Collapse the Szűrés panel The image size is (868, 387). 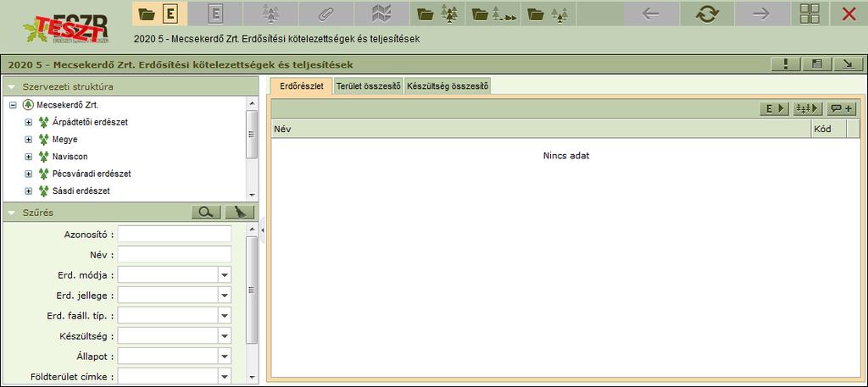point(12,213)
